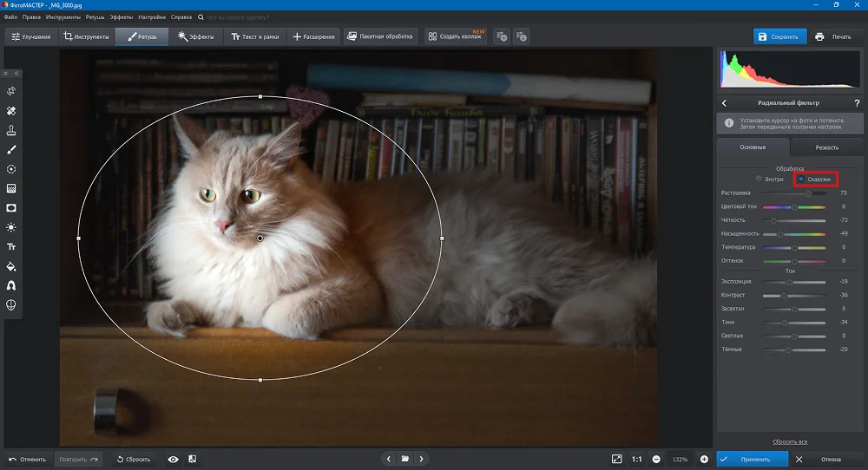This screenshot has width=868, height=470.
Task: Open the Расширения toolbar item
Action: tap(314, 36)
